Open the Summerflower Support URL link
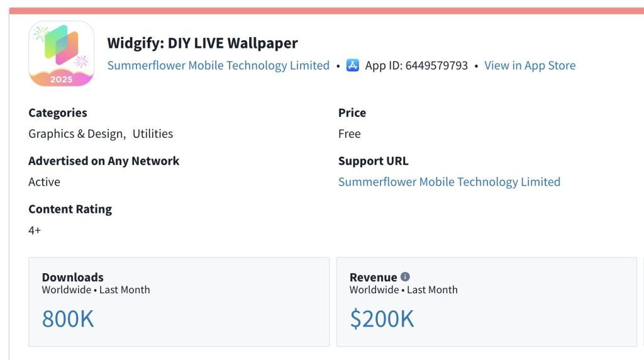Viewport: 644px width, 360px height. (x=449, y=182)
